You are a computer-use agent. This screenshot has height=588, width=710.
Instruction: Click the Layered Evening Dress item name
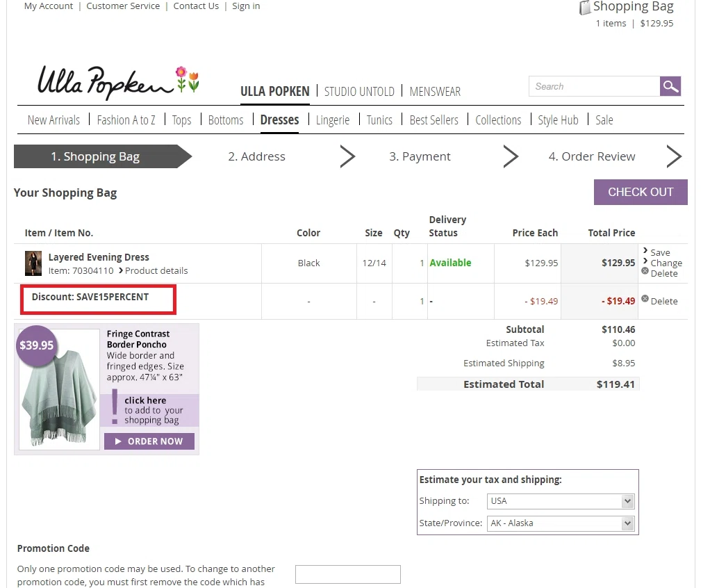click(99, 257)
